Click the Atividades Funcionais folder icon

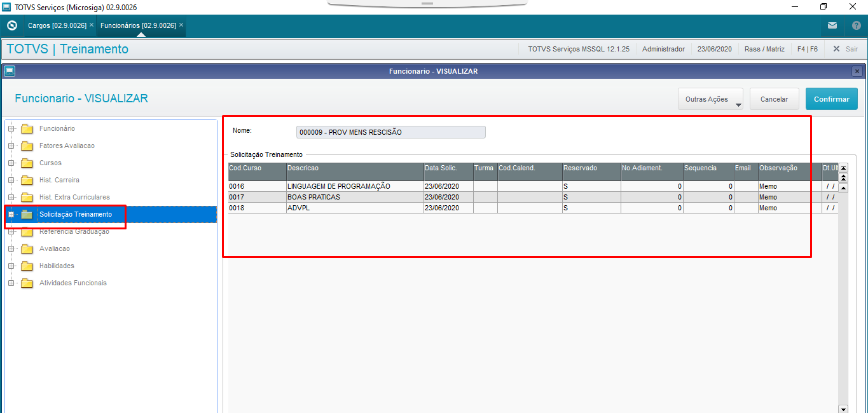[x=27, y=283]
